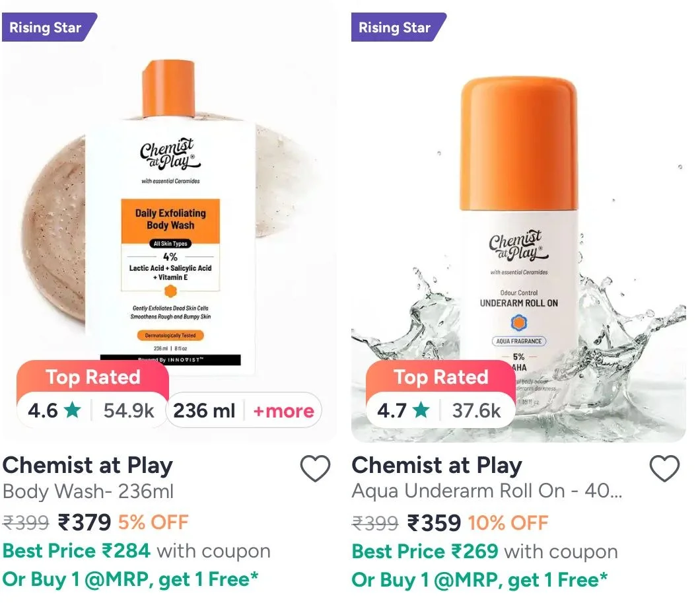Expand size options via +more

[283, 411]
